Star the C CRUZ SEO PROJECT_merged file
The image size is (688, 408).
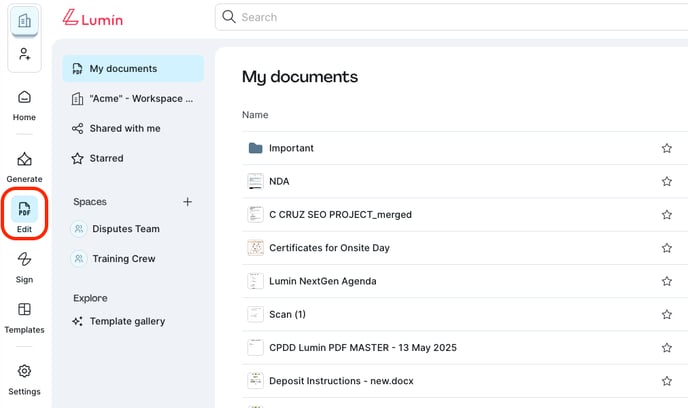(667, 215)
